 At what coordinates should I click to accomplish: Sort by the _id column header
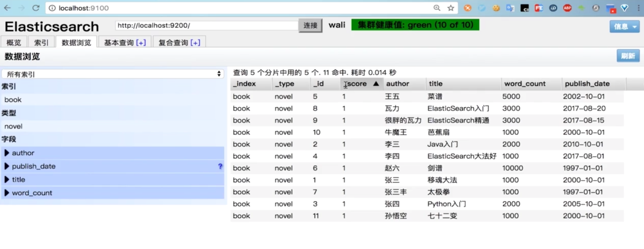pyautogui.click(x=325, y=84)
